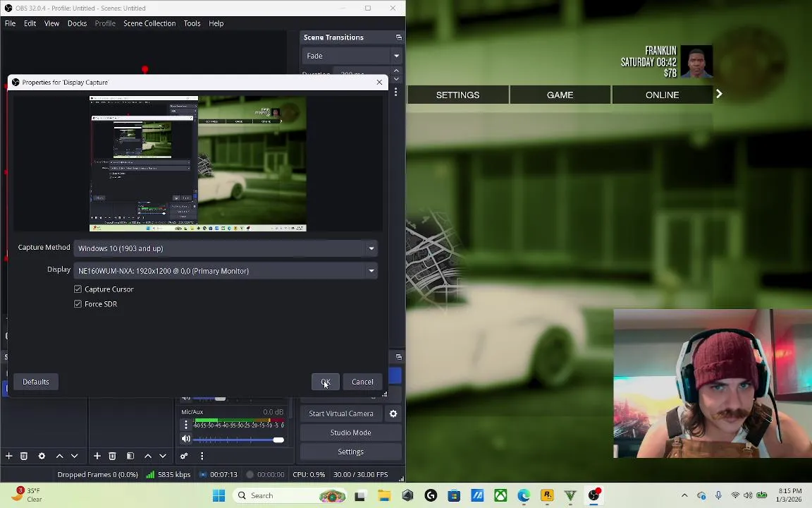The image size is (812, 508).
Task: Open virtual camera settings gear
Action: [393, 413]
